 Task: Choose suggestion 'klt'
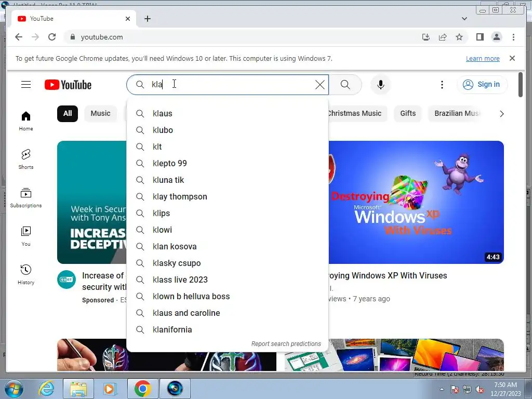click(x=228, y=147)
